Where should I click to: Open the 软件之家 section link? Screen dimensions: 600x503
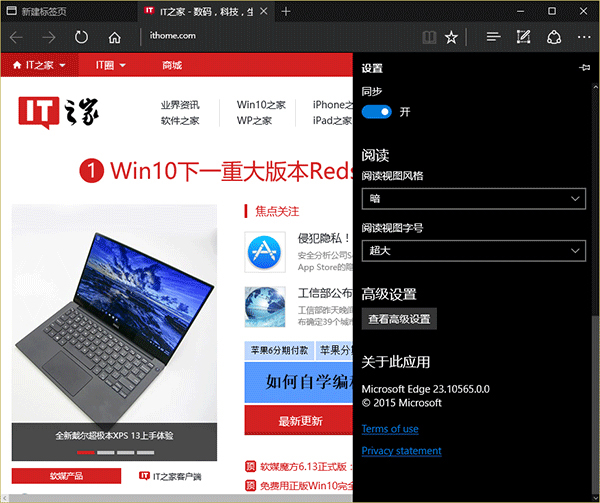click(180, 121)
